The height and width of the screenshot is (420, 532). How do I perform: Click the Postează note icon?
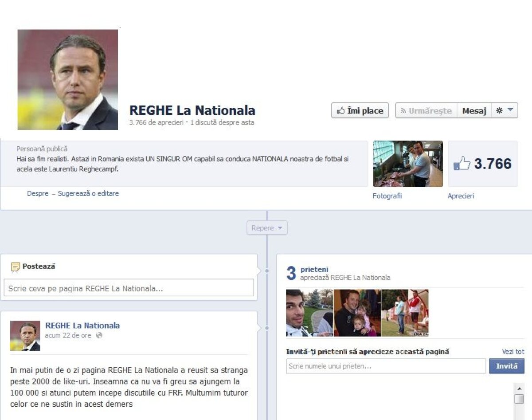tap(16, 266)
